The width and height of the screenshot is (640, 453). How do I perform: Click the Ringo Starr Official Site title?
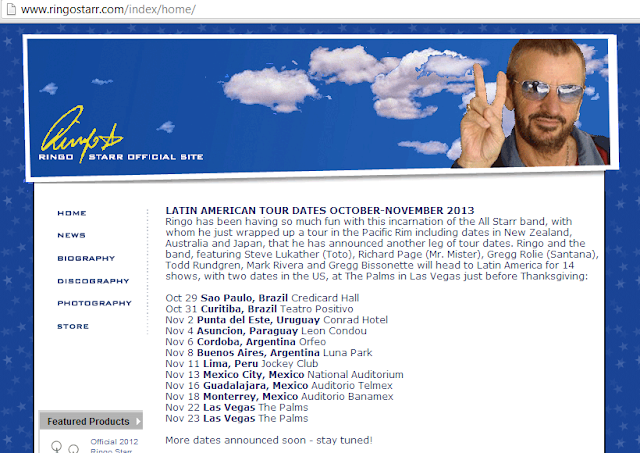pyautogui.click(x=121, y=157)
